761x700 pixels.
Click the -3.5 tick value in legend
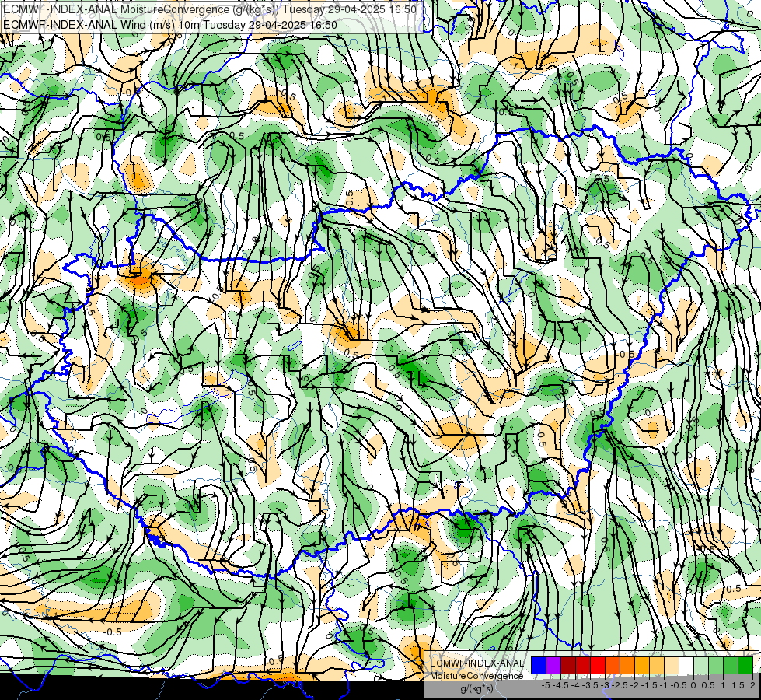pyautogui.click(x=590, y=685)
